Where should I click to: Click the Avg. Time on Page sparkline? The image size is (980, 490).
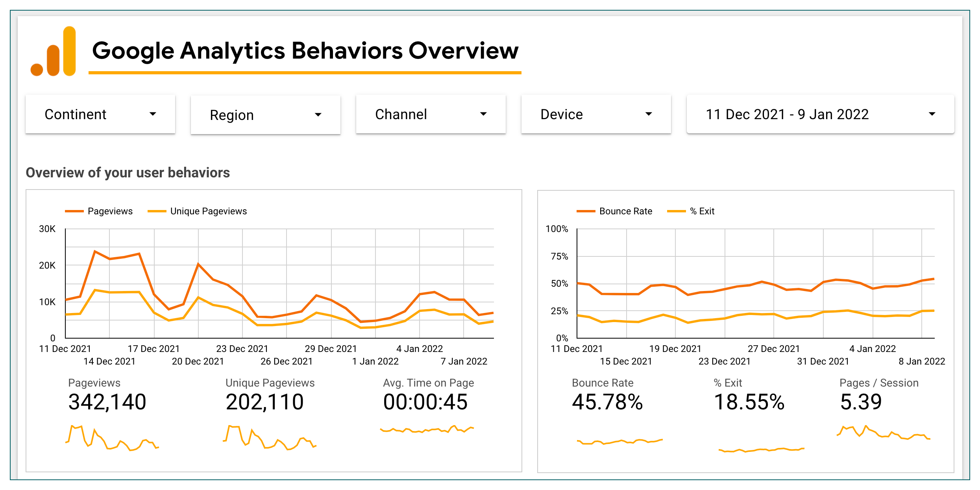pyautogui.click(x=427, y=429)
